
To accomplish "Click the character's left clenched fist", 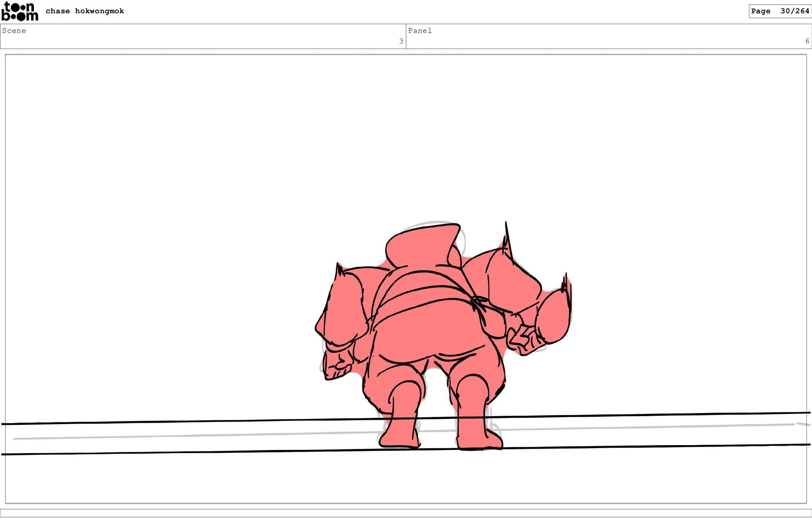I will tap(337, 366).
